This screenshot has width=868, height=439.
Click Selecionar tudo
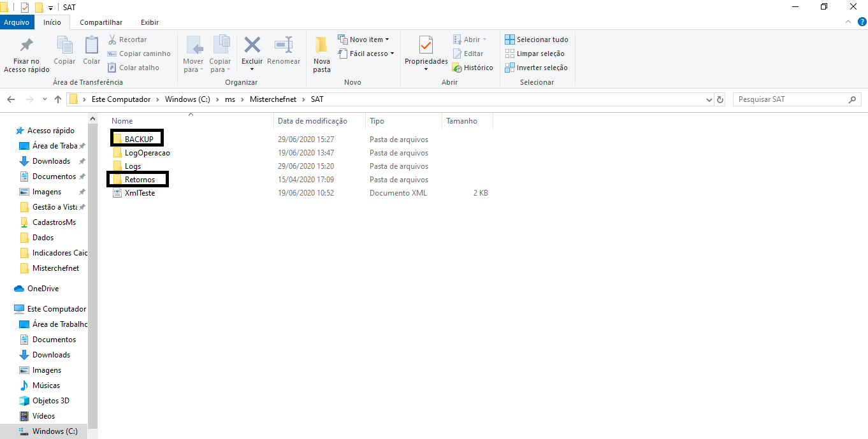coord(536,40)
